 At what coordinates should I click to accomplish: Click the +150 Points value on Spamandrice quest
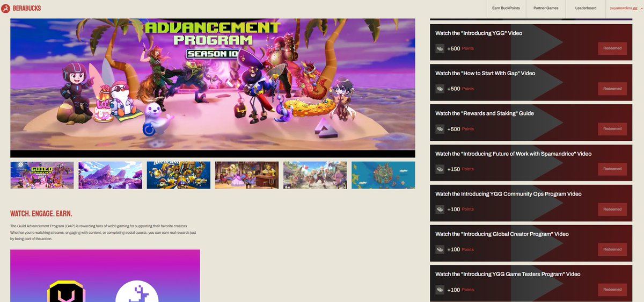click(460, 169)
